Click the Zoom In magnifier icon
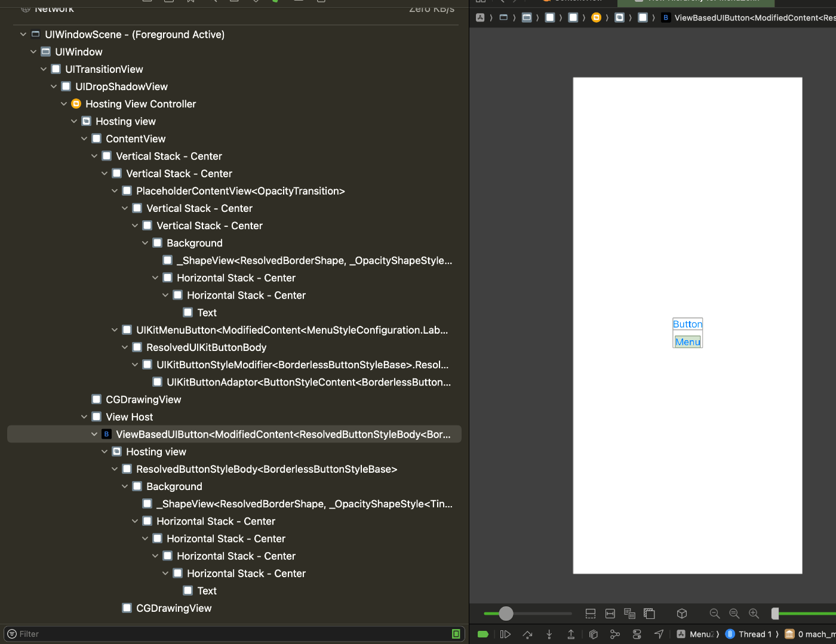 point(754,614)
